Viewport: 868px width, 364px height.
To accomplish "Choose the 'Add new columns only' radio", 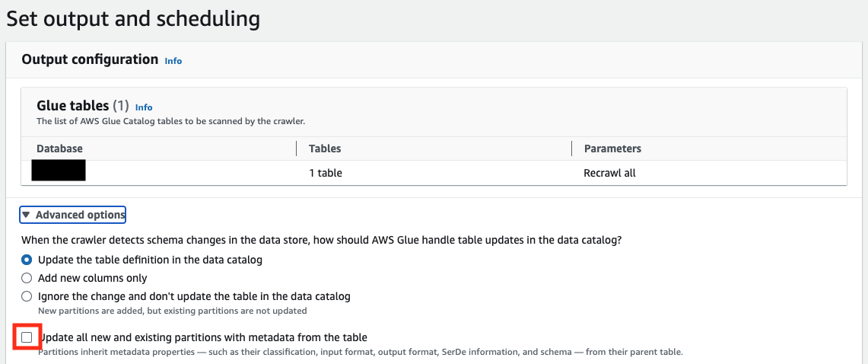I will pos(27,278).
